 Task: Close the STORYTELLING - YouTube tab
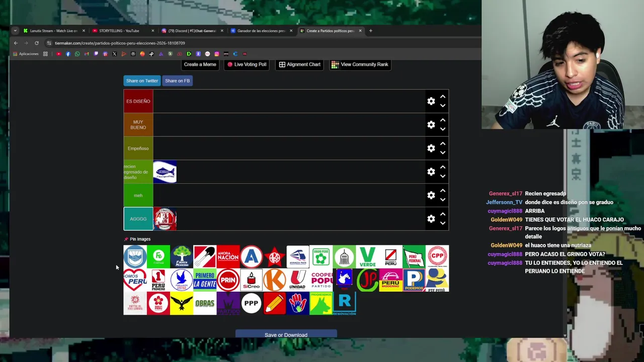click(x=152, y=31)
